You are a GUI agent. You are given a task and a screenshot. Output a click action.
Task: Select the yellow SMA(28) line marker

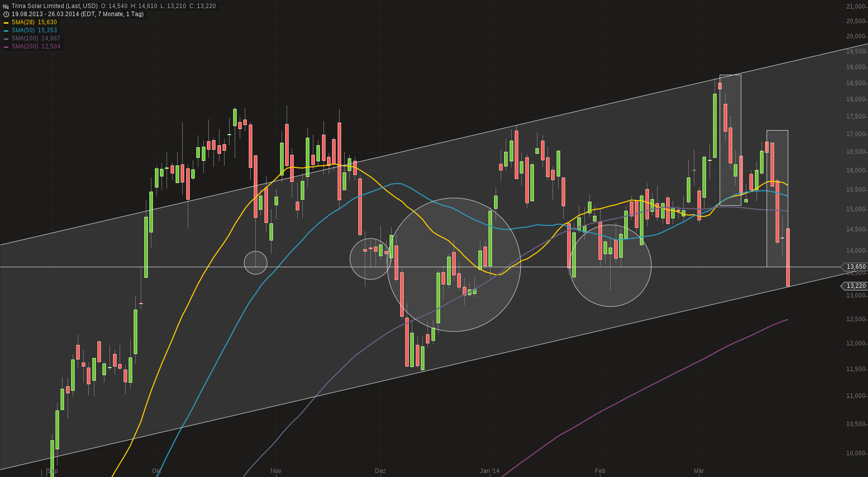pos(6,22)
